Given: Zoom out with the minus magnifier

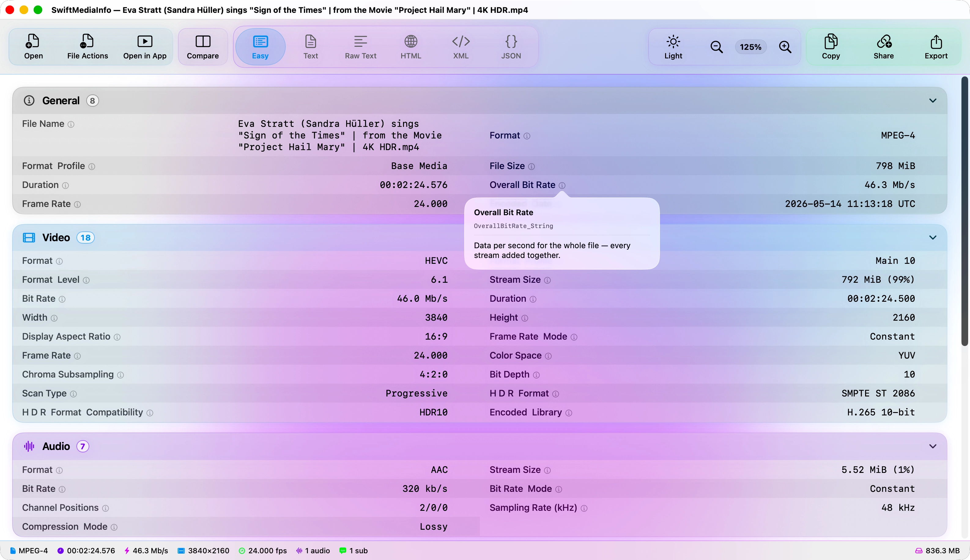Looking at the screenshot, I should coord(716,47).
